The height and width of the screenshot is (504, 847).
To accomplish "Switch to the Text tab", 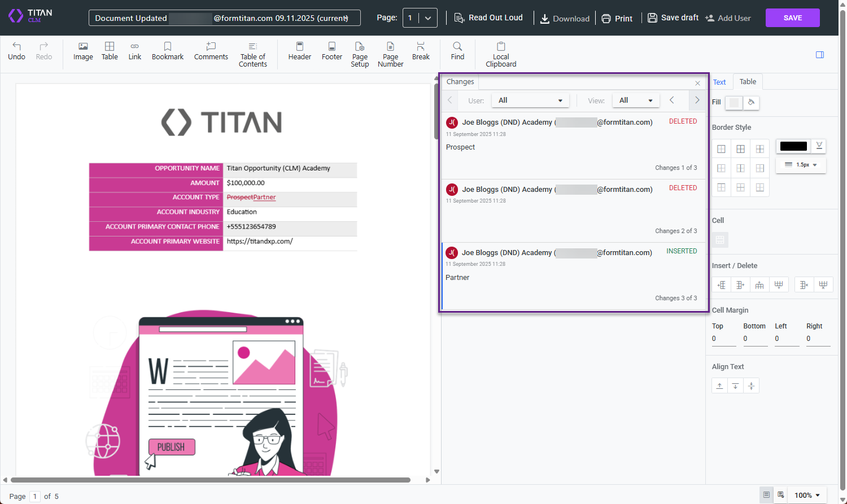I will [719, 81].
